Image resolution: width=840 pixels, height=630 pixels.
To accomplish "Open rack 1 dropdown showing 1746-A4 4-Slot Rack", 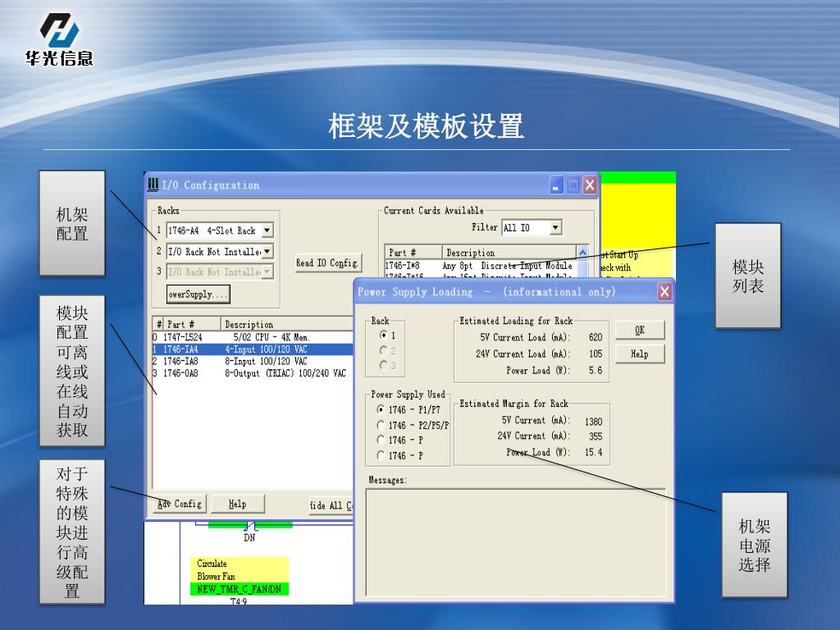I will 267,231.
